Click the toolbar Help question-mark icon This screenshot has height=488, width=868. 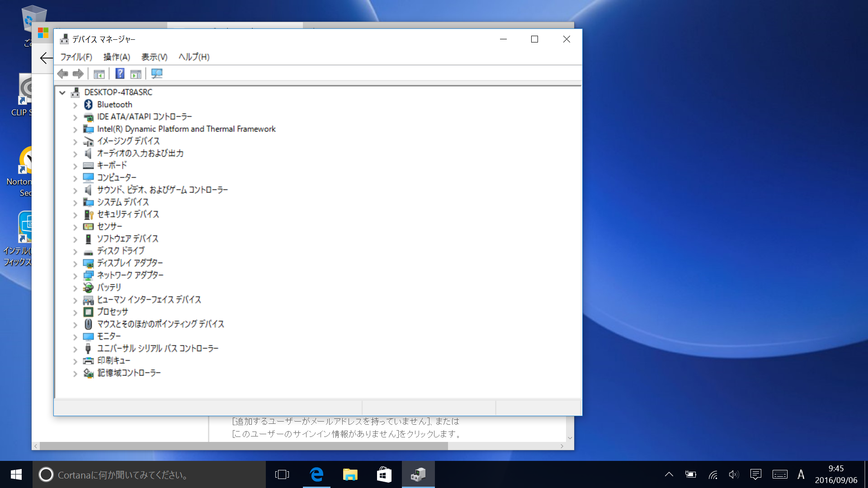coord(120,74)
